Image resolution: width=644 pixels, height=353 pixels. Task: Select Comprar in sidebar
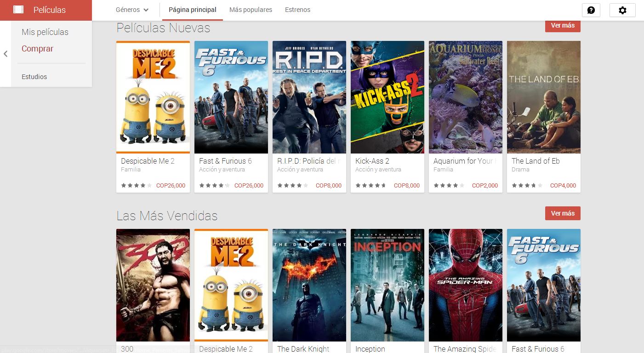pyautogui.click(x=38, y=49)
